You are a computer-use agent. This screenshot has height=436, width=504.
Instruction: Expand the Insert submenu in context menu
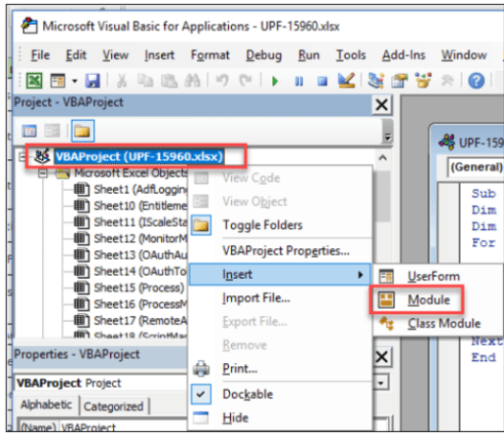[x=281, y=274]
